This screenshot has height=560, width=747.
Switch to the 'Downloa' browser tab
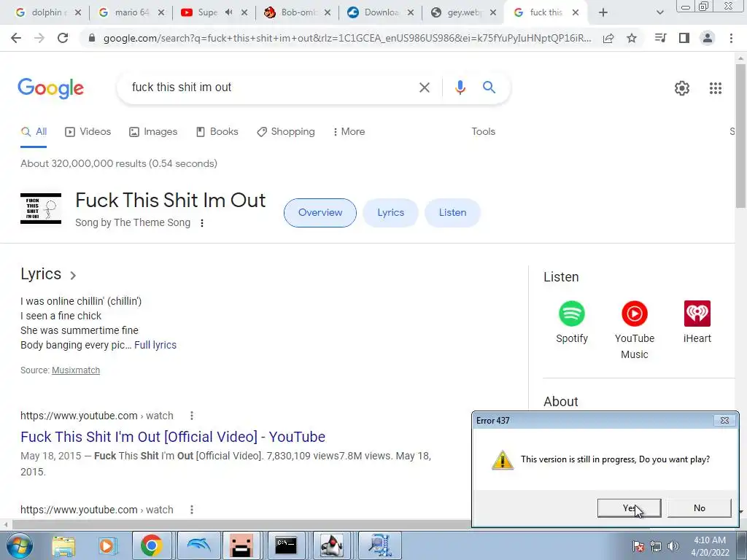(x=381, y=12)
